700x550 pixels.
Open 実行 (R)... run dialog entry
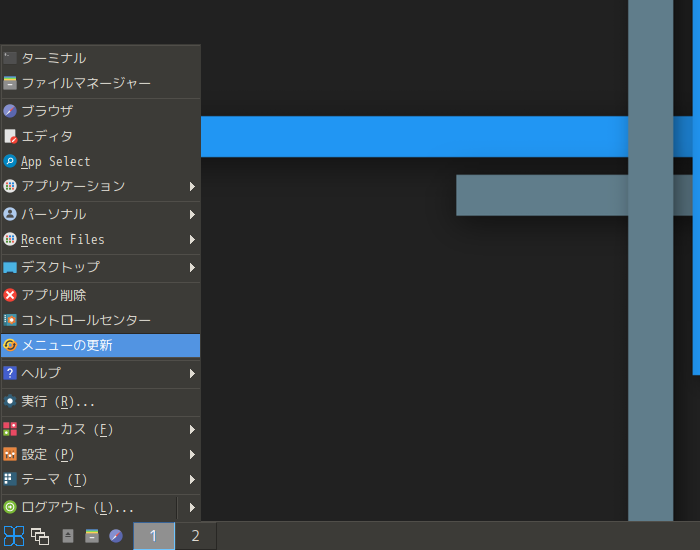[x=100, y=401]
